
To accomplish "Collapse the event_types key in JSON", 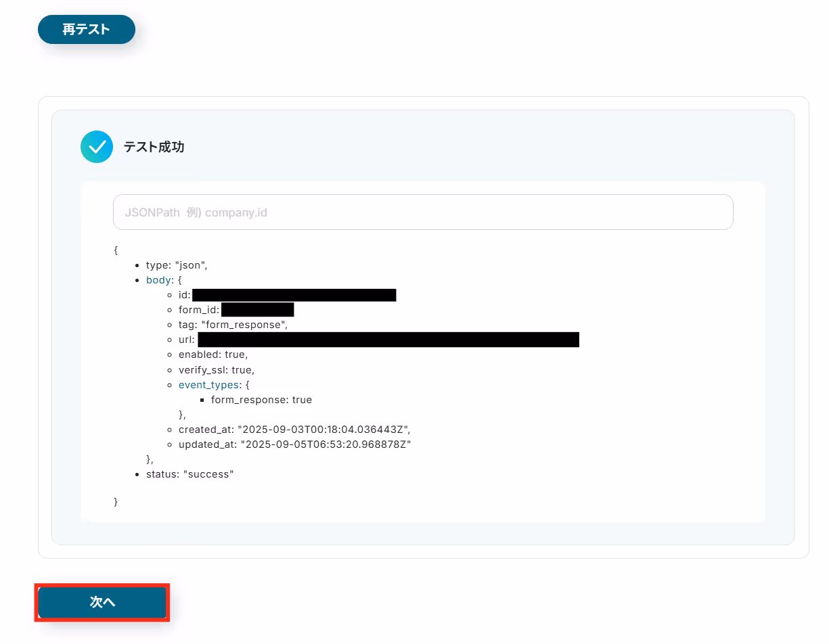I will 208,385.
